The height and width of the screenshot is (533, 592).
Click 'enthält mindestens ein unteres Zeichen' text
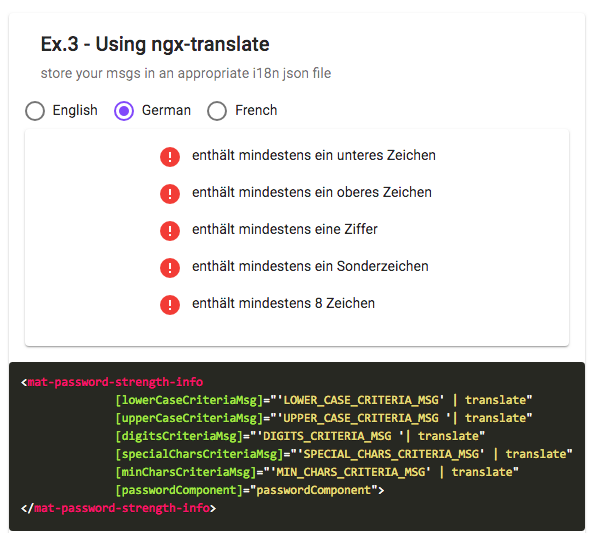pos(314,155)
